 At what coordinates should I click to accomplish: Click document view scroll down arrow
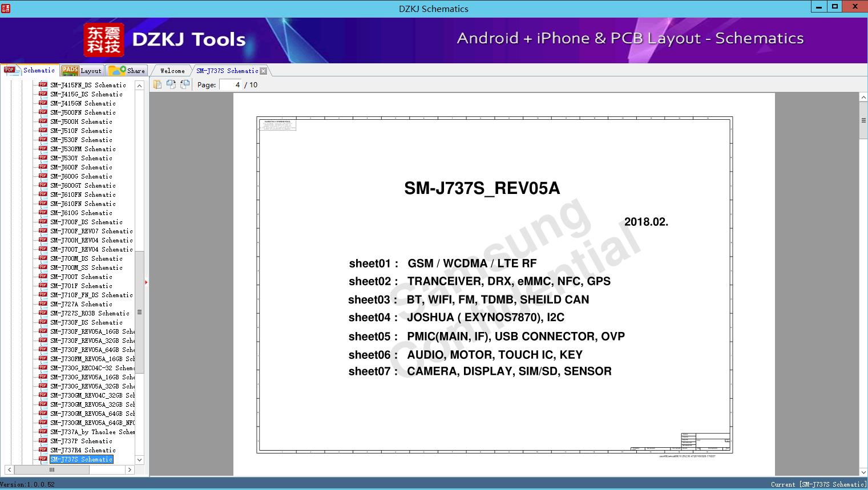pyautogui.click(x=863, y=472)
